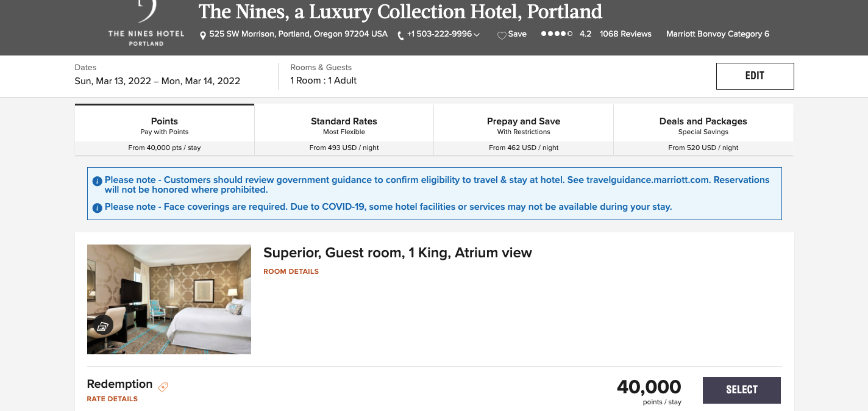Click the phone handset icon
Image resolution: width=868 pixels, height=411 pixels.
[x=400, y=35]
